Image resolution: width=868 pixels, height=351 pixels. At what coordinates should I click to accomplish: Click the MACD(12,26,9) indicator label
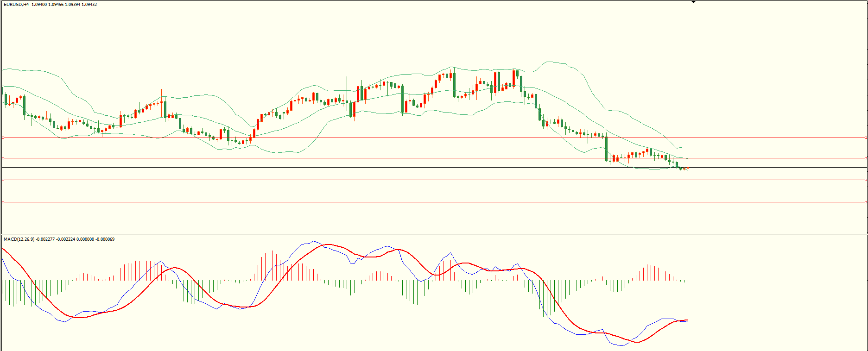pyautogui.click(x=19, y=239)
